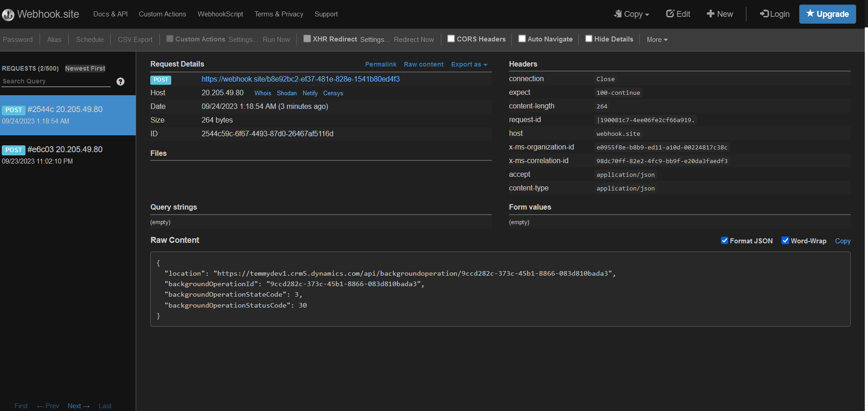Viewport: 868px width, 411px height.
Task: Click the Login arrow icon
Action: (764, 14)
